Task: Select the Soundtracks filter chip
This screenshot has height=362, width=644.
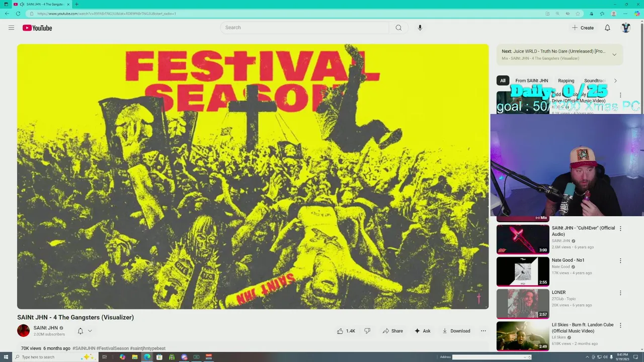Action: (595, 80)
